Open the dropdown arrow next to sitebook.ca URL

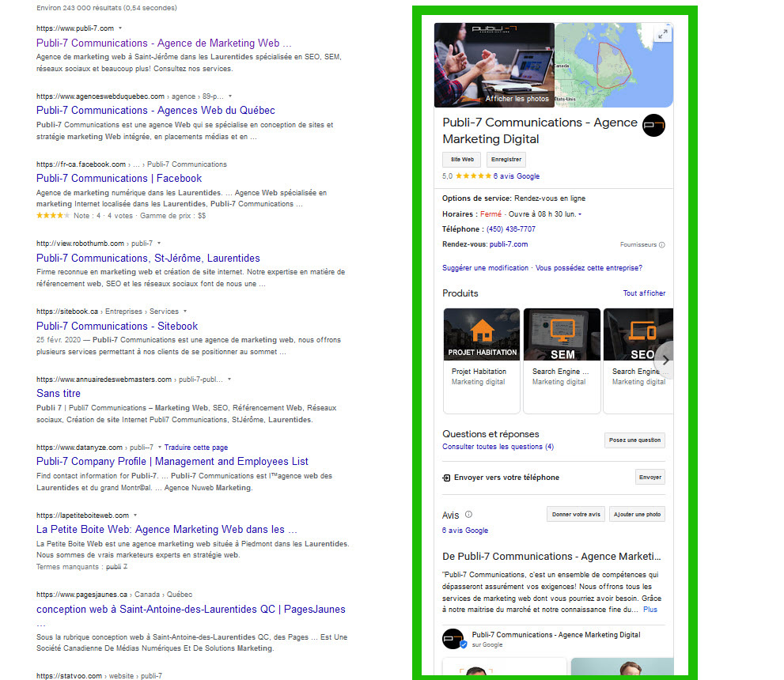[185, 312]
